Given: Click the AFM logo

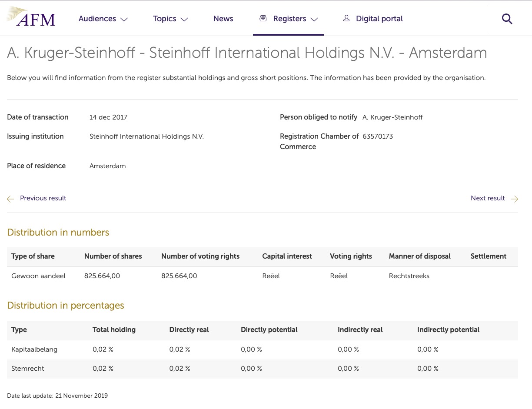Looking at the screenshot, I should pos(30,17).
